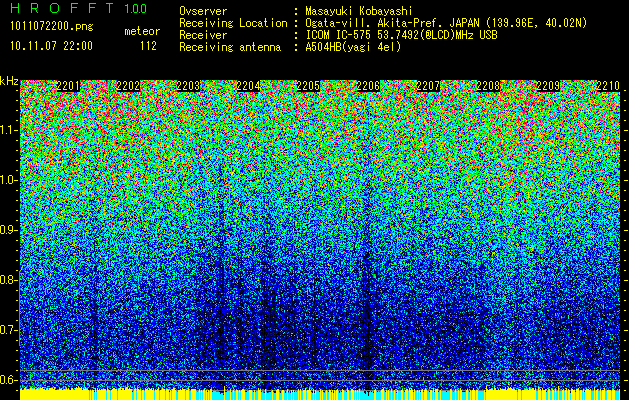This screenshot has width=629, height=400.
Task: Click the 0.7 frequency axis label
Action: (8, 330)
